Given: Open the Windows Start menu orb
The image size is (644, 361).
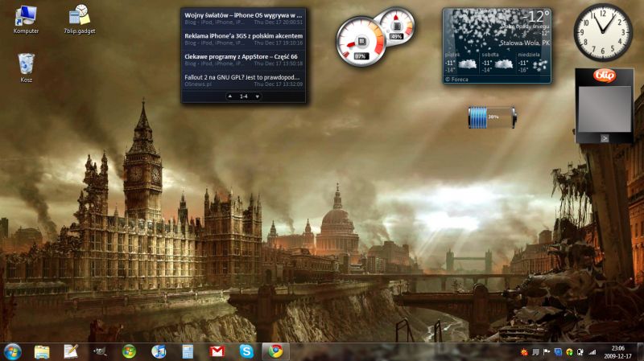Looking at the screenshot, I should (x=12, y=352).
